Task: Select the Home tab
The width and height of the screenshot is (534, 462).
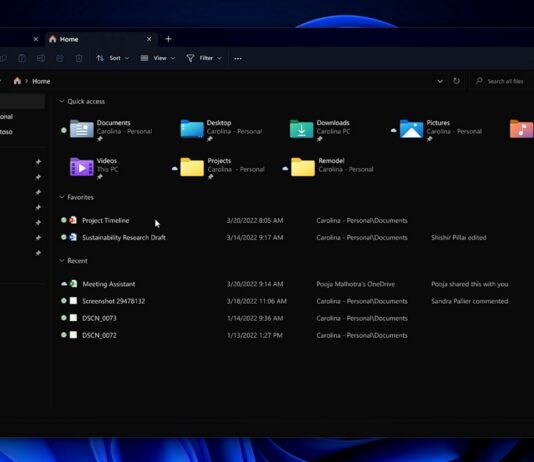Action: (101, 39)
